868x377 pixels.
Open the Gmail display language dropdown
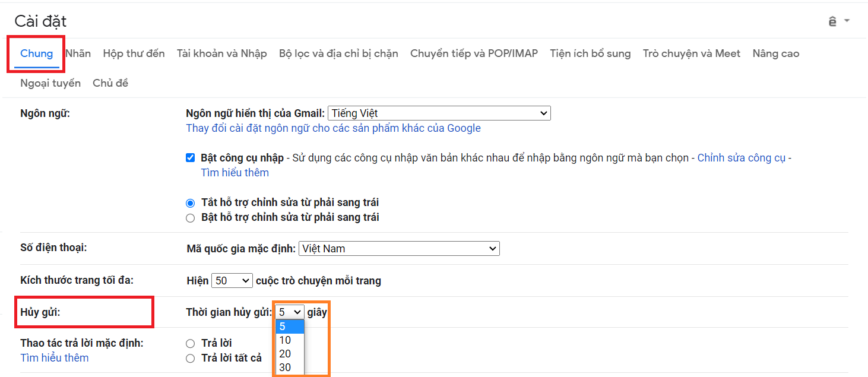pyautogui.click(x=439, y=113)
